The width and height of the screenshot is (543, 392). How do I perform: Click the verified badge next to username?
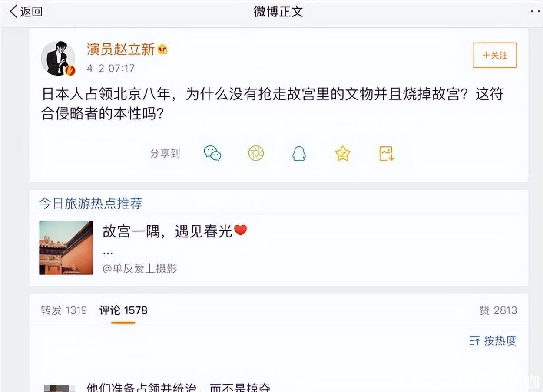point(162,49)
